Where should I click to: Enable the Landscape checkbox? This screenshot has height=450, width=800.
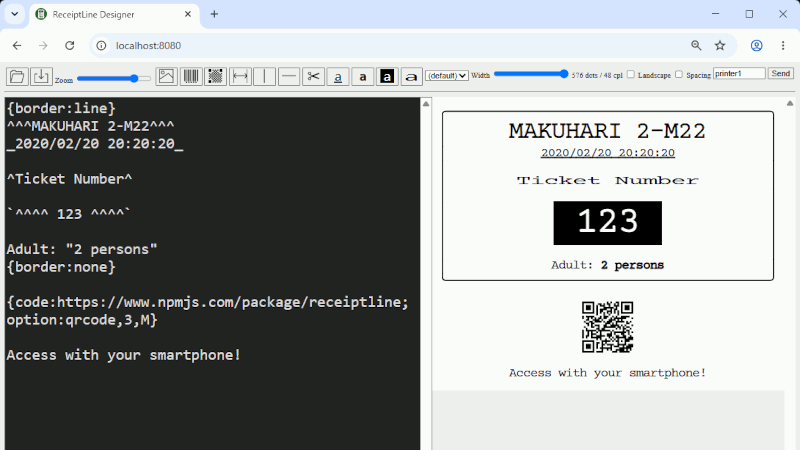click(x=631, y=74)
